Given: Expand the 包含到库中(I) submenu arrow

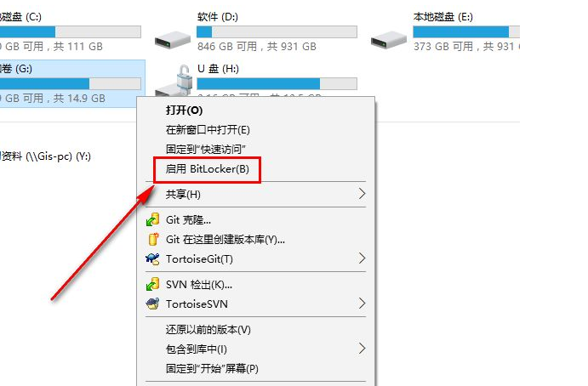Looking at the screenshot, I should pyautogui.click(x=362, y=349).
